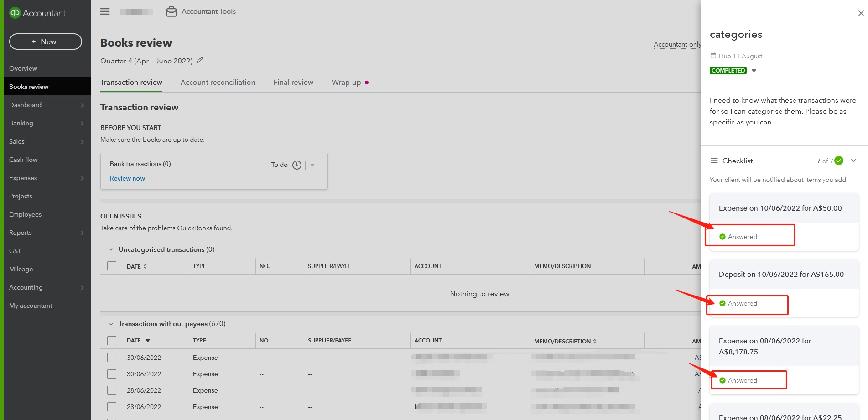The image size is (868, 420).
Task: Click the pencil icon beside Quarter 4
Action: pos(200,60)
